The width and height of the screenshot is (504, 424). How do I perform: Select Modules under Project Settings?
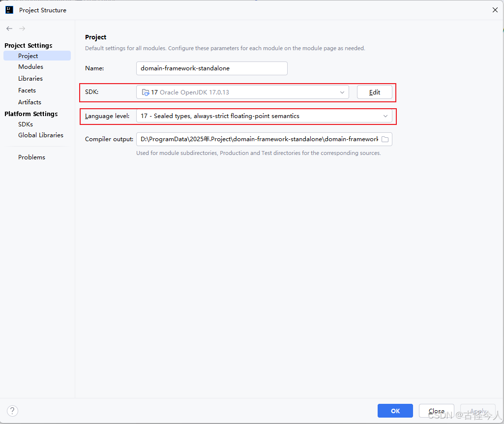(x=30, y=66)
